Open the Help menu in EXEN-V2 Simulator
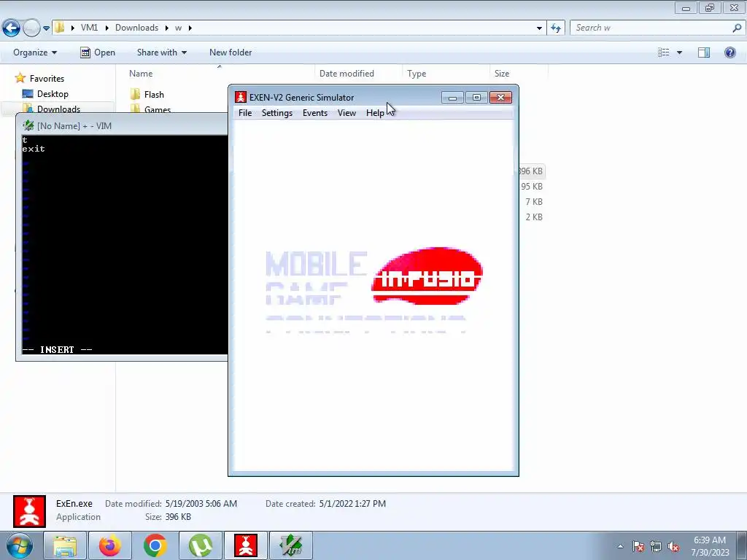This screenshot has height=560, width=747. click(x=375, y=113)
